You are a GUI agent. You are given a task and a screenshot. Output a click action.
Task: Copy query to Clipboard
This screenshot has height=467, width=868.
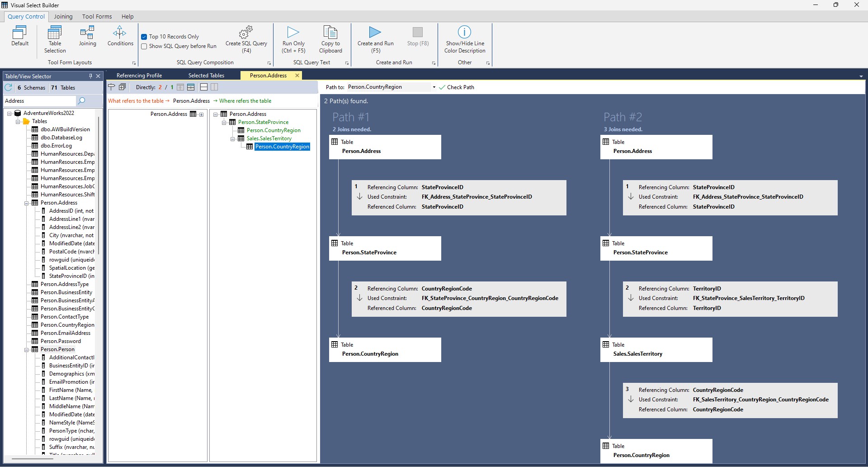point(330,39)
